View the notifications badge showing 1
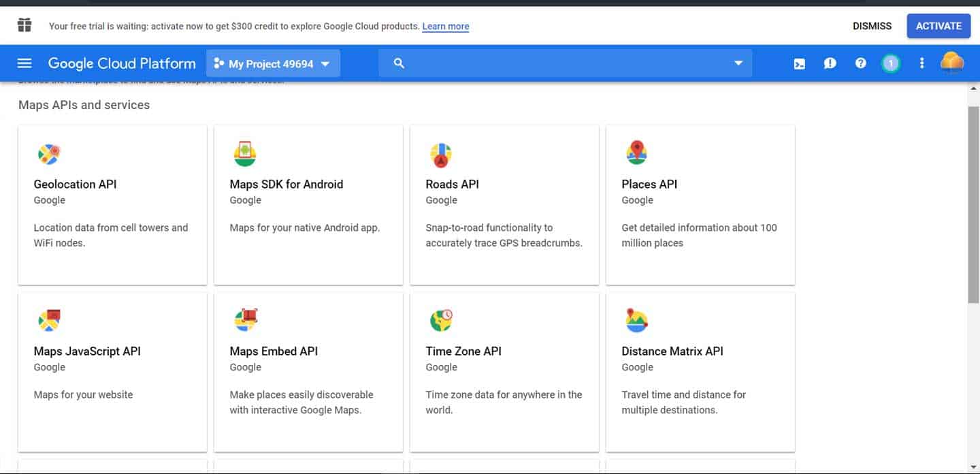The image size is (980, 474). (890, 63)
